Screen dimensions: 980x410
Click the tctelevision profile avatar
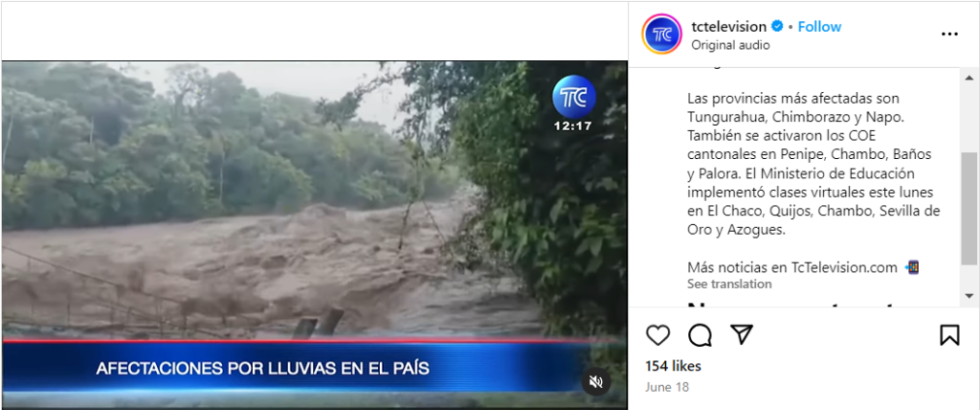[662, 34]
